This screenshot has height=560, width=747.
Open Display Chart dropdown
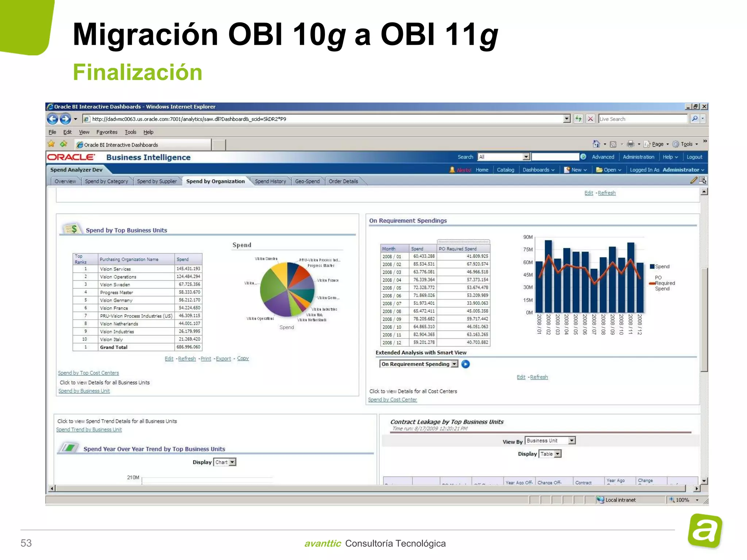(x=232, y=462)
